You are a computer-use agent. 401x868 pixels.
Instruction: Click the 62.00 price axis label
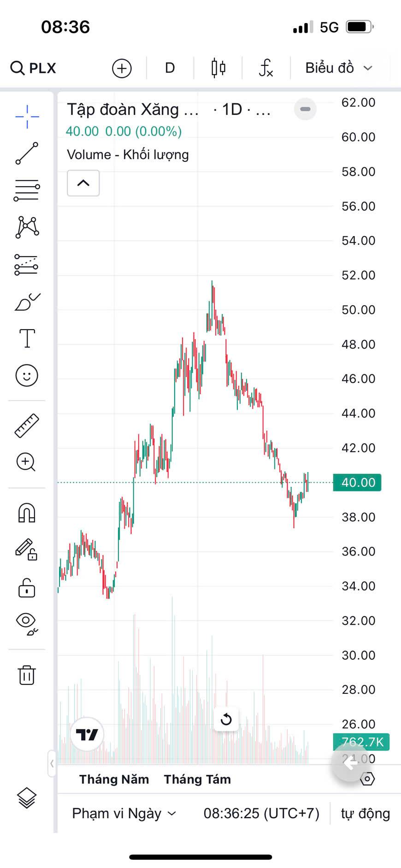pos(359,102)
